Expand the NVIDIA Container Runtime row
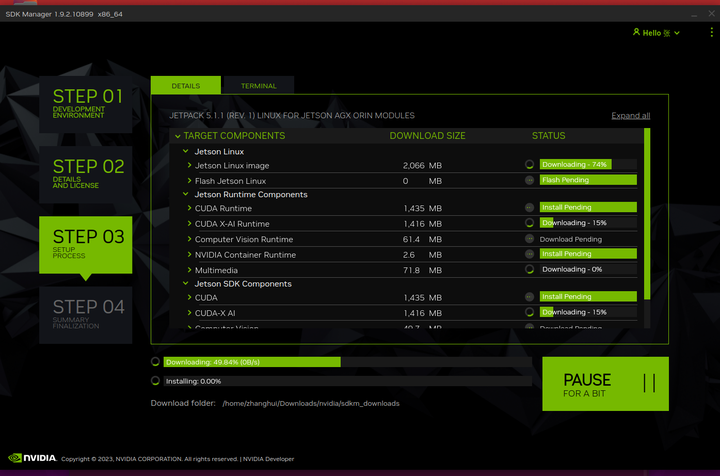 (x=189, y=254)
